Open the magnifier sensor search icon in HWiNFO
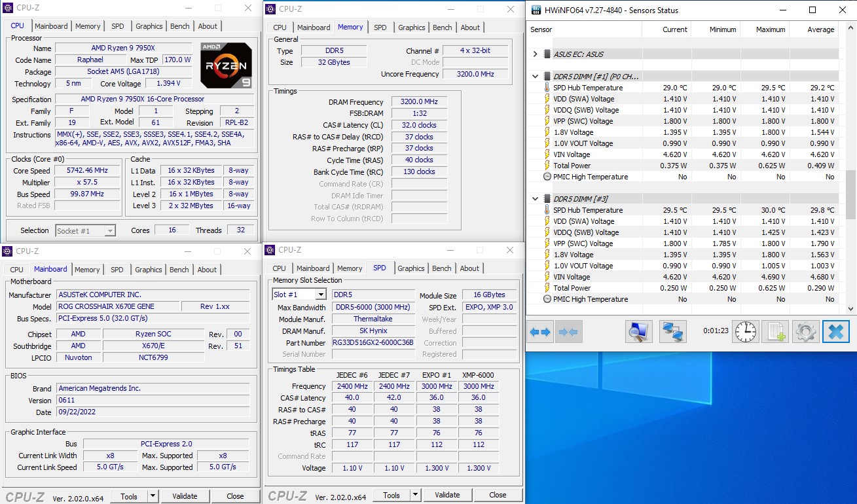 click(x=638, y=332)
